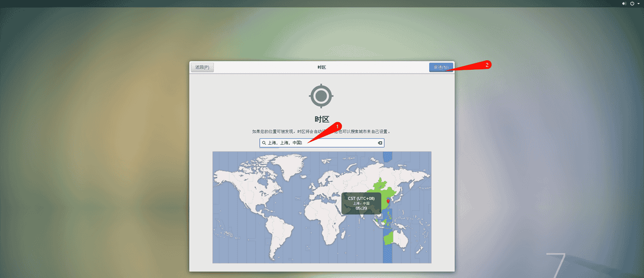Open the volume icon in top bar
This screenshot has height=278, width=644.
coord(624,4)
